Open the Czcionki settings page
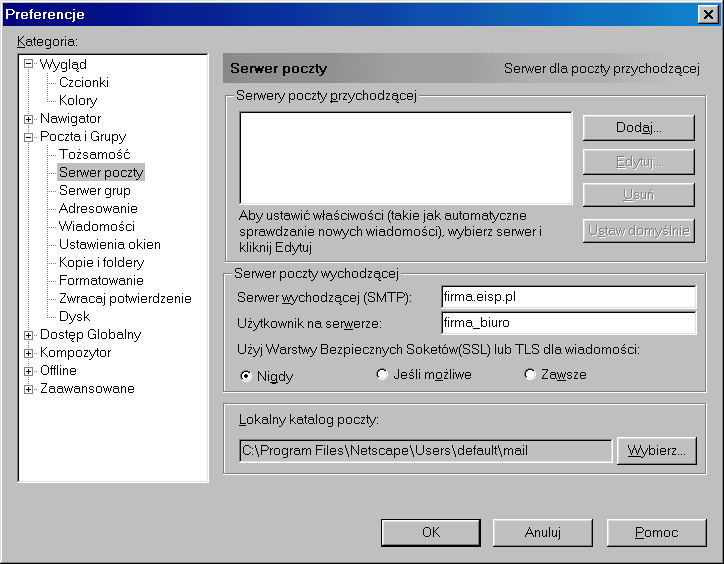Viewport: 724px width, 564px height. 83,83
